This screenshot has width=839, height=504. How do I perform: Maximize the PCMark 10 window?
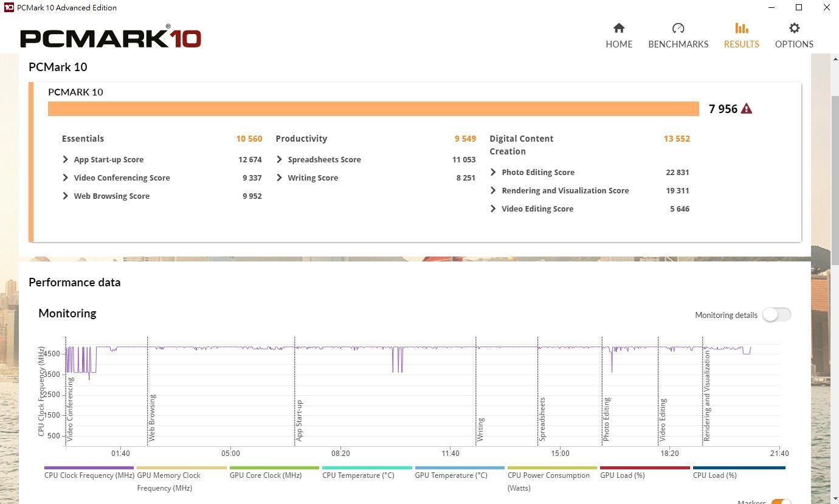point(799,7)
